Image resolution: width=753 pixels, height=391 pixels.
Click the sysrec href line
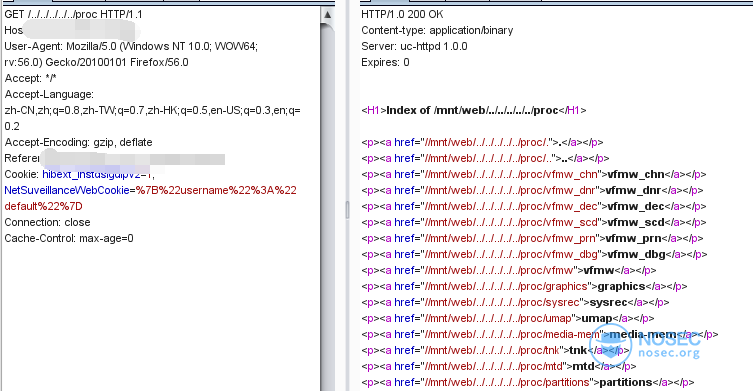[515, 302]
